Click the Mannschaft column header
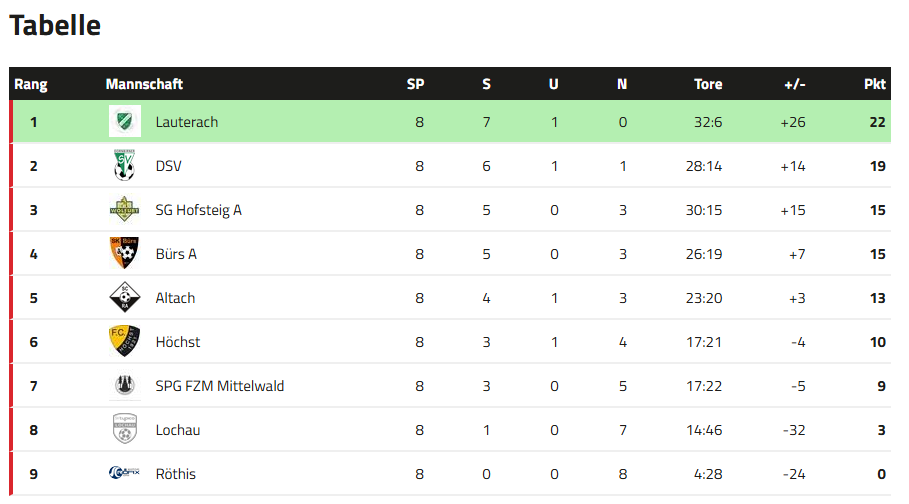 pos(144,84)
